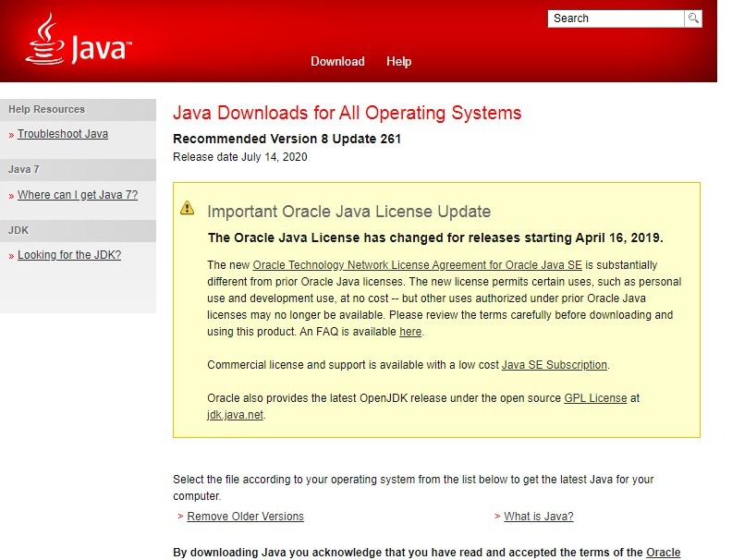Click inside the Search text field

click(x=615, y=18)
